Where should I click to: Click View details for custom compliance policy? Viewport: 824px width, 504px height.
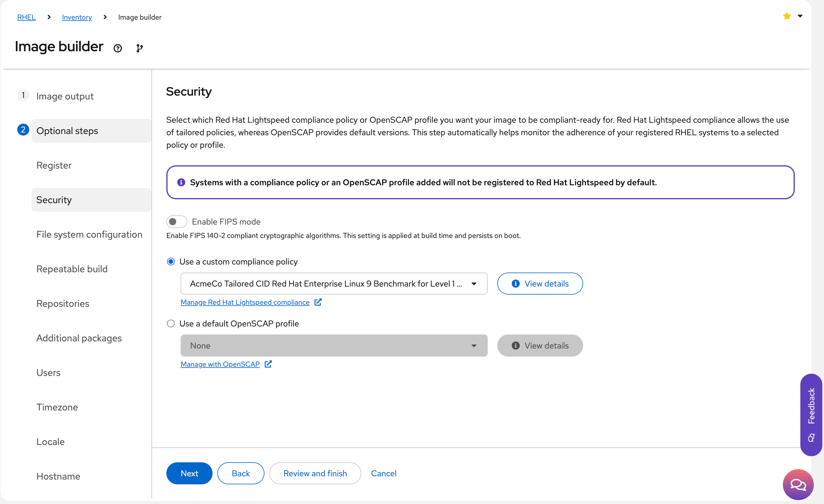click(540, 284)
